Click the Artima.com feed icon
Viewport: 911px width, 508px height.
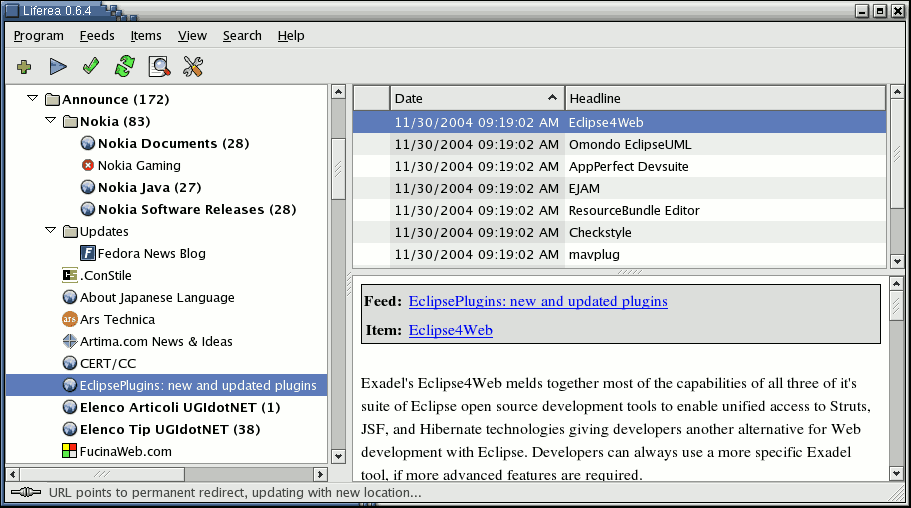[70, 341]
